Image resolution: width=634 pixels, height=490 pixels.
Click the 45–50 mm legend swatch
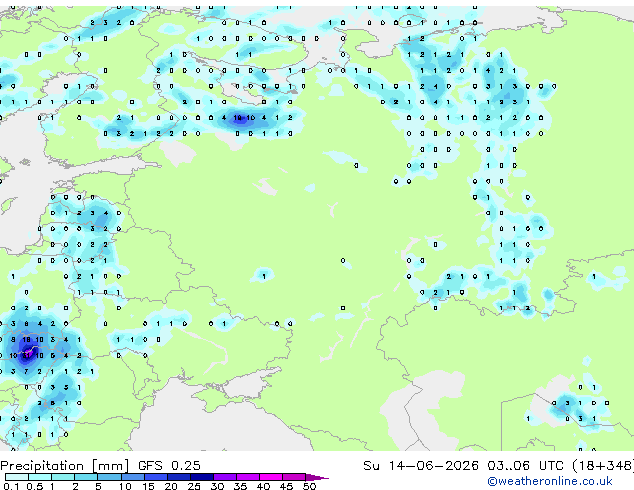point(294,477)
